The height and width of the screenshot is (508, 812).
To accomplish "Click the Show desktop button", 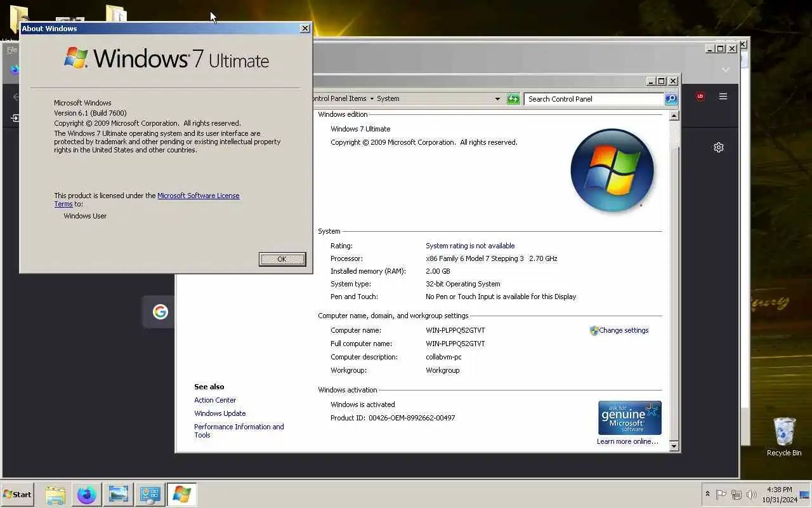I will 804,494.
